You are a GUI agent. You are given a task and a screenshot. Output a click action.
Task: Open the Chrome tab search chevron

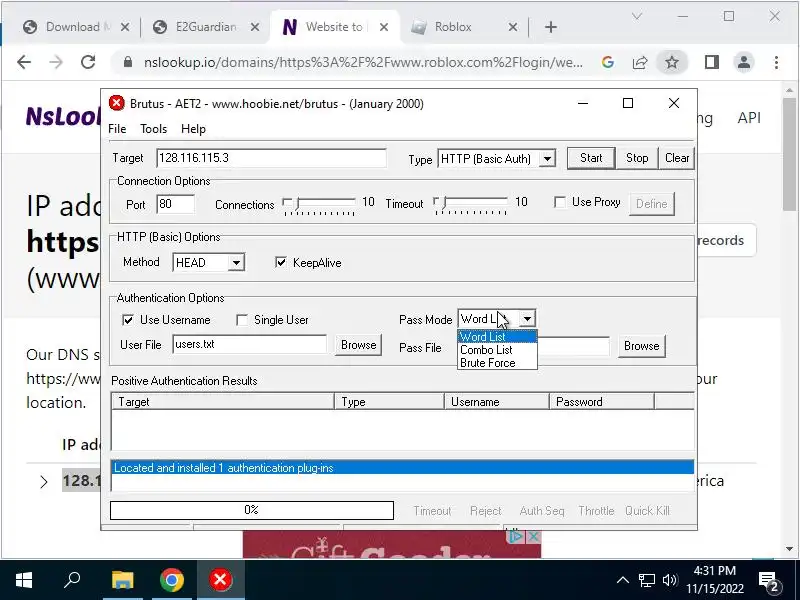(636, 16)
